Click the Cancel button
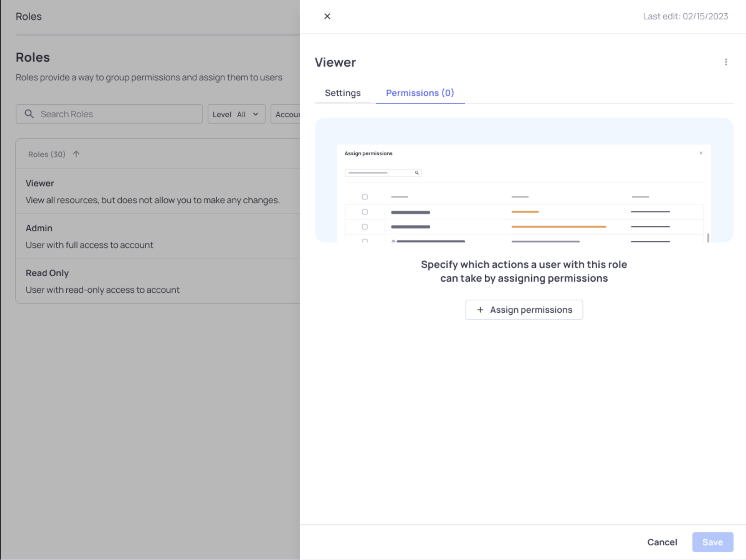Image resolution: width=746 pixels, height=560 pixels. [662, 542]
